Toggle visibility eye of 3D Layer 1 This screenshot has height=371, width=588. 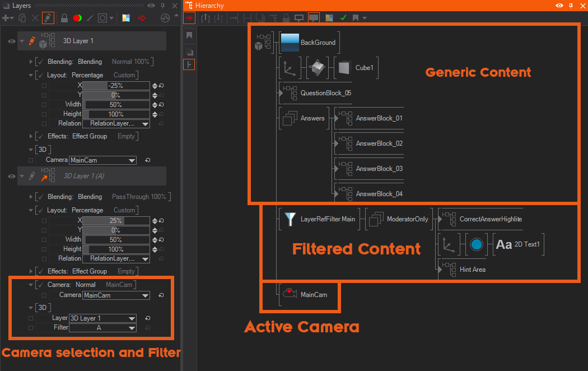pos(11,41)
